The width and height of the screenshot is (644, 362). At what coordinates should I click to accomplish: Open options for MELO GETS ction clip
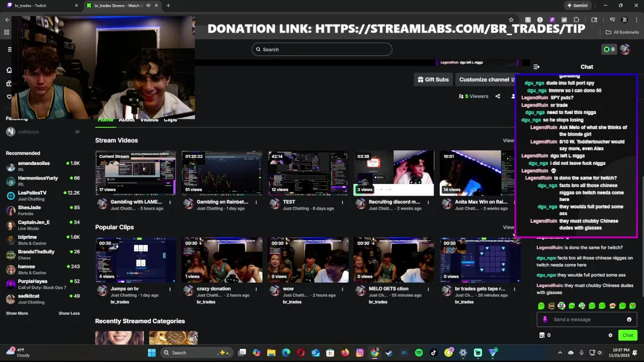(428, 290)
